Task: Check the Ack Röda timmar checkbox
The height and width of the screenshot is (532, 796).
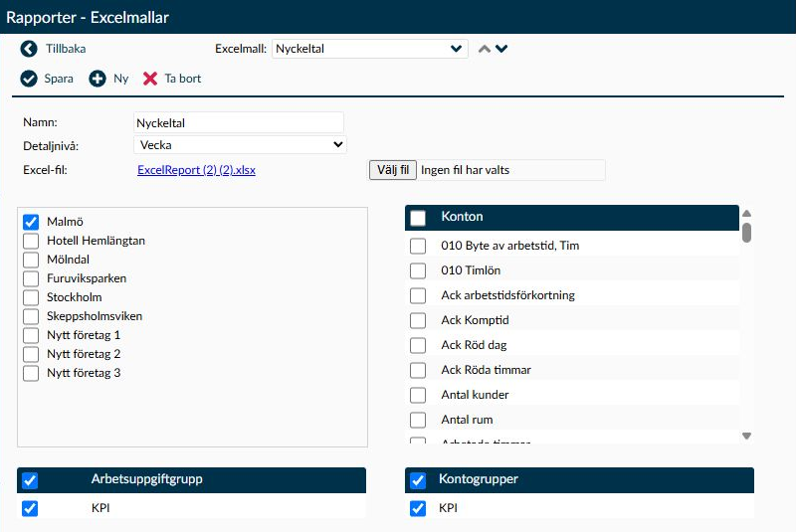Action: (418, 370)
